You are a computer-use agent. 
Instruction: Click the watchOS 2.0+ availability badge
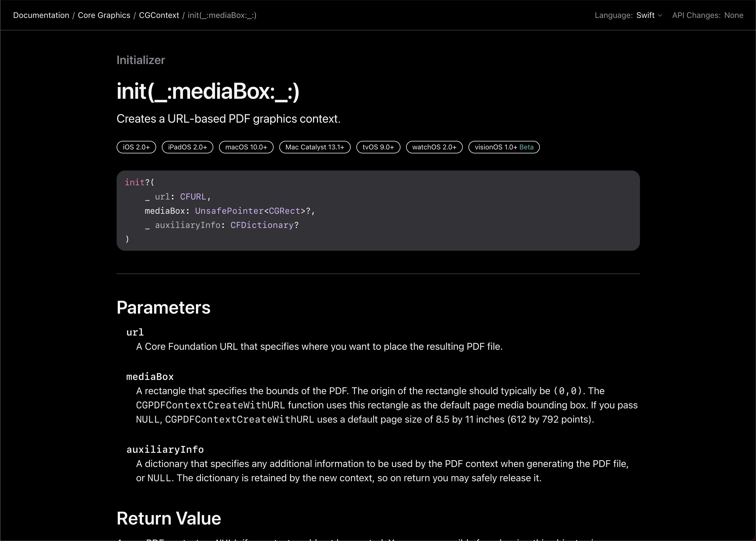tap(434, 147)
